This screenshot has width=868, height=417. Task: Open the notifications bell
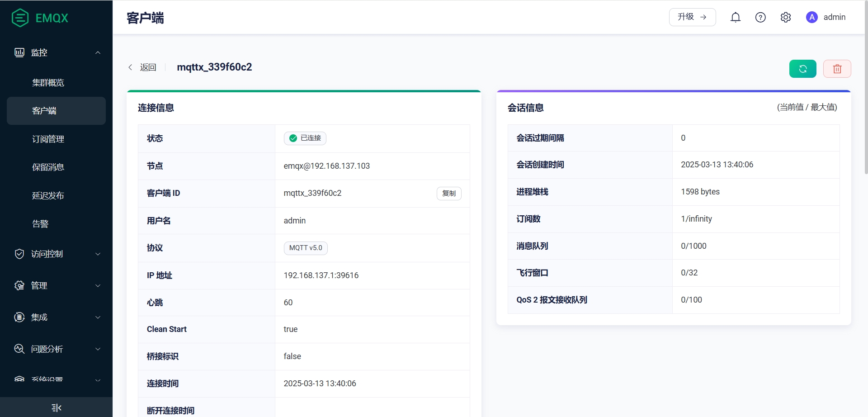pyautogui.click(x=736, y=17)
